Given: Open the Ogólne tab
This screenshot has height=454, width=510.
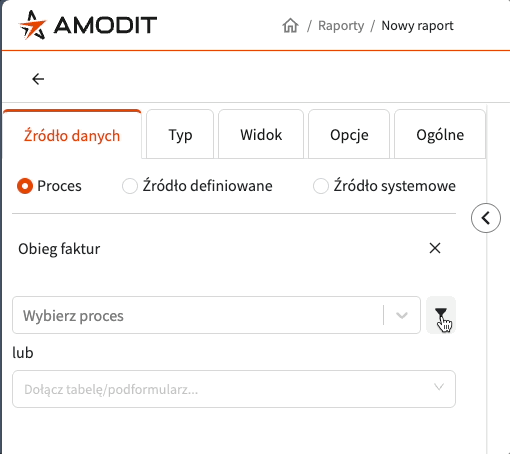Looking at the screenshot, I should [440, 134].
